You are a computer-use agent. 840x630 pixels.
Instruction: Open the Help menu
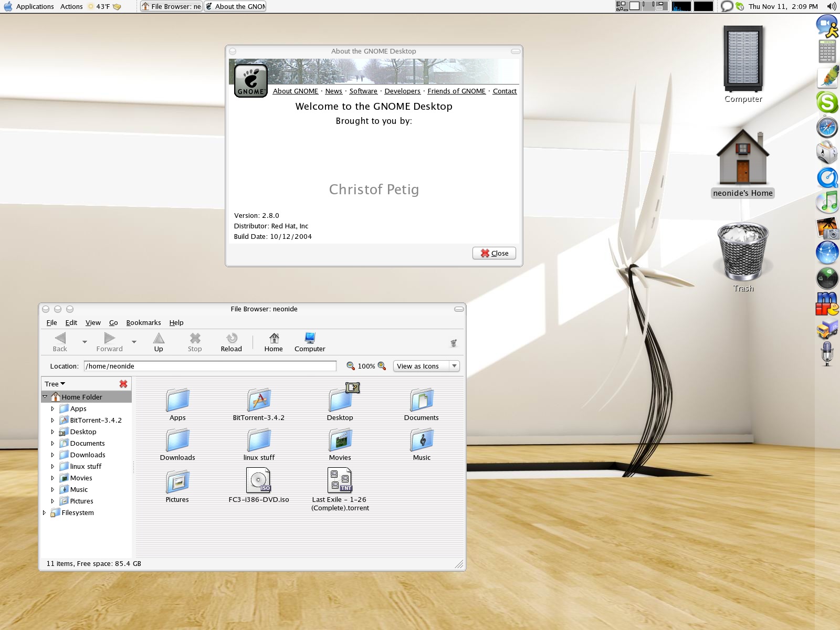tap(176, 322)
